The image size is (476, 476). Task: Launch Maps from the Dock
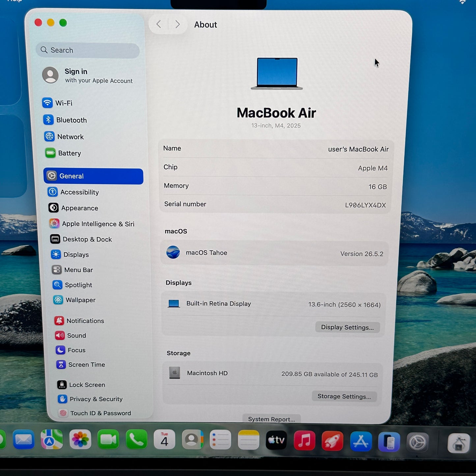pyautogui.click(x=52, y=439)
